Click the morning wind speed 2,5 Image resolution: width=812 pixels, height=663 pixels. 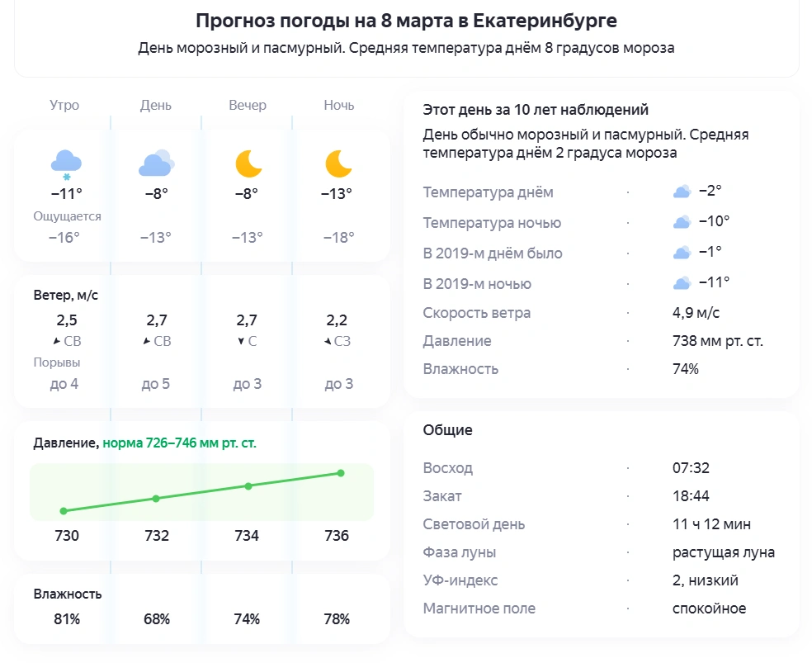point(67,320)
